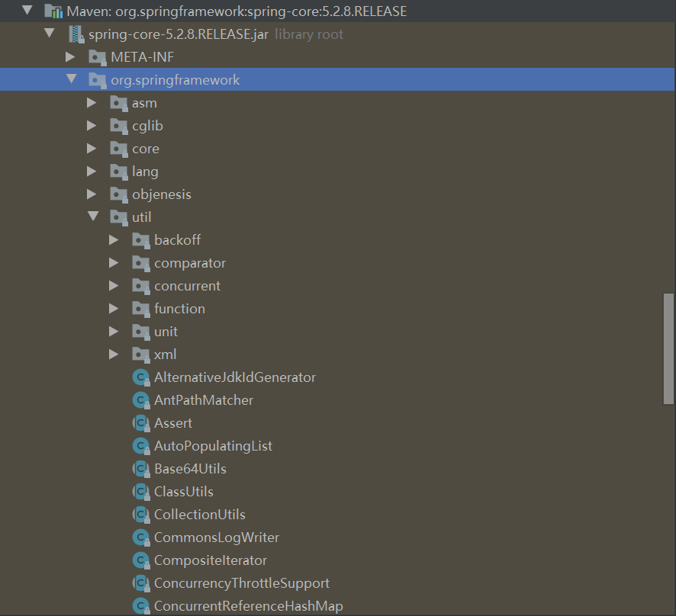This screenshot has width=676, height=616.
Task: Click the CompositeIterator class icon
Action: 141,560
